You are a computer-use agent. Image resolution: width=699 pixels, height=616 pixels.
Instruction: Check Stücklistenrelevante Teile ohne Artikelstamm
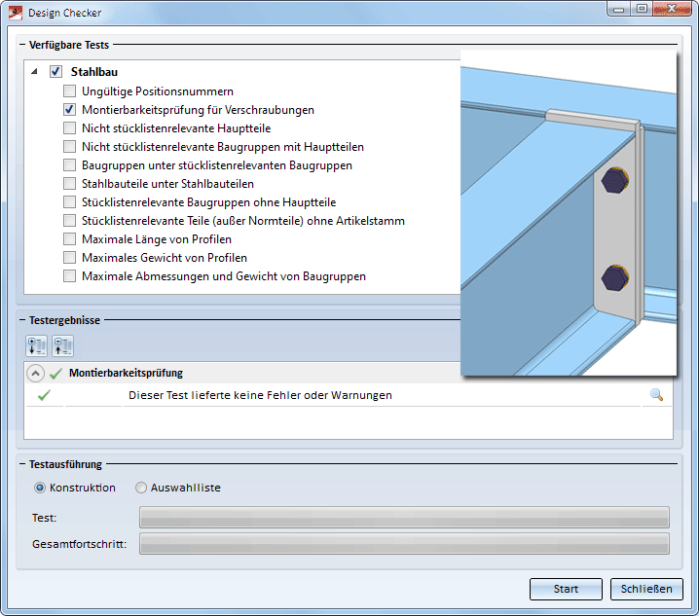(69, 221)
